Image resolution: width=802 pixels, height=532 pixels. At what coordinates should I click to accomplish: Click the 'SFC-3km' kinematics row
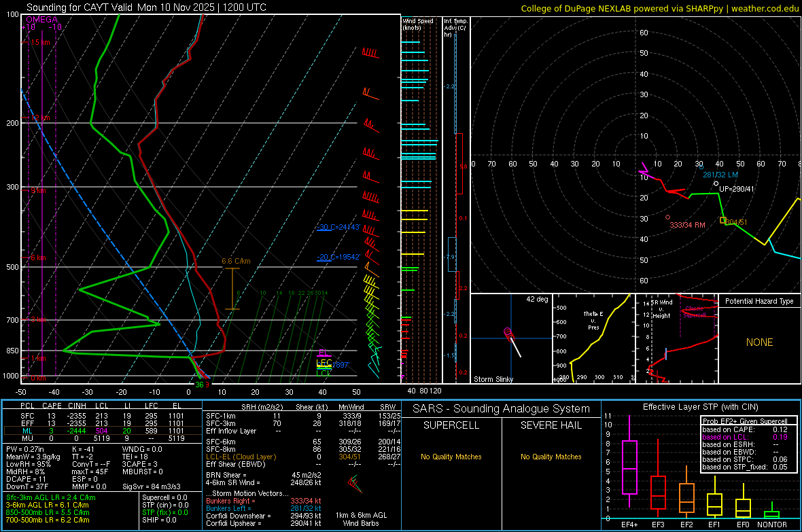(303, 423)
